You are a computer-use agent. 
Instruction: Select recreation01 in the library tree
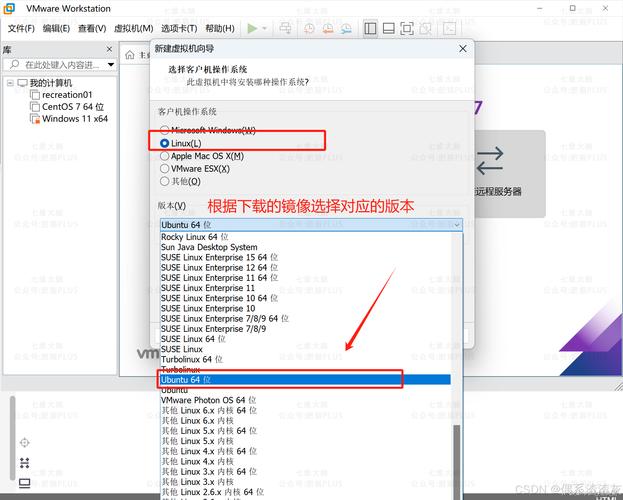click(67, 95)
